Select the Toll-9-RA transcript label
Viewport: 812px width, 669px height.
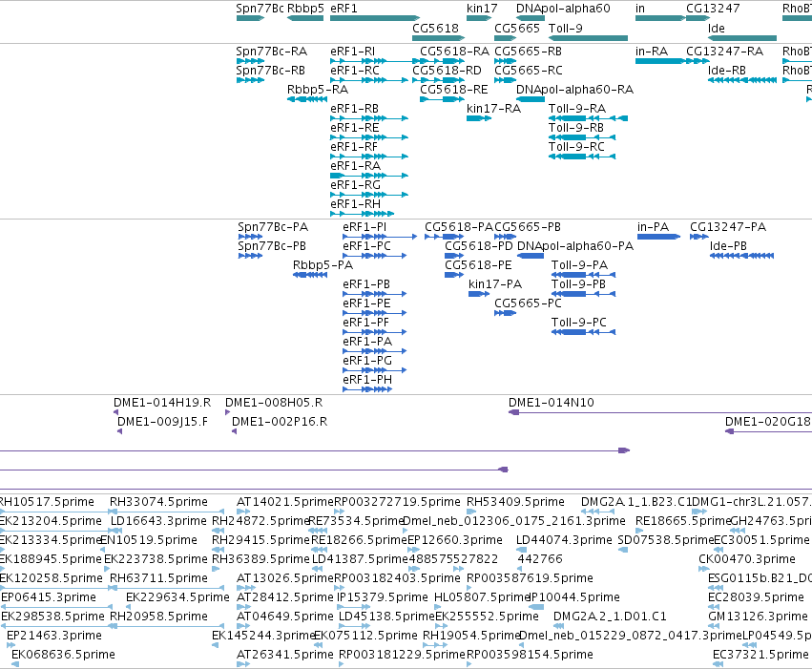click(577, 108)
